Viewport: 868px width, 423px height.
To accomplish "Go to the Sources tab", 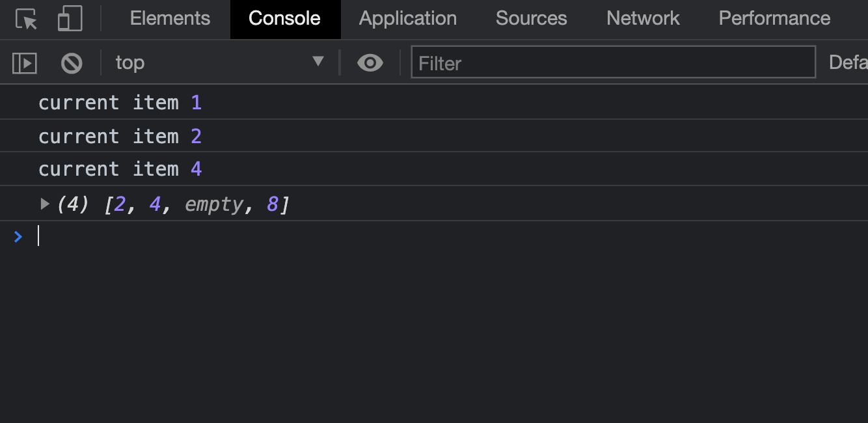I will [x=531, y=18].
